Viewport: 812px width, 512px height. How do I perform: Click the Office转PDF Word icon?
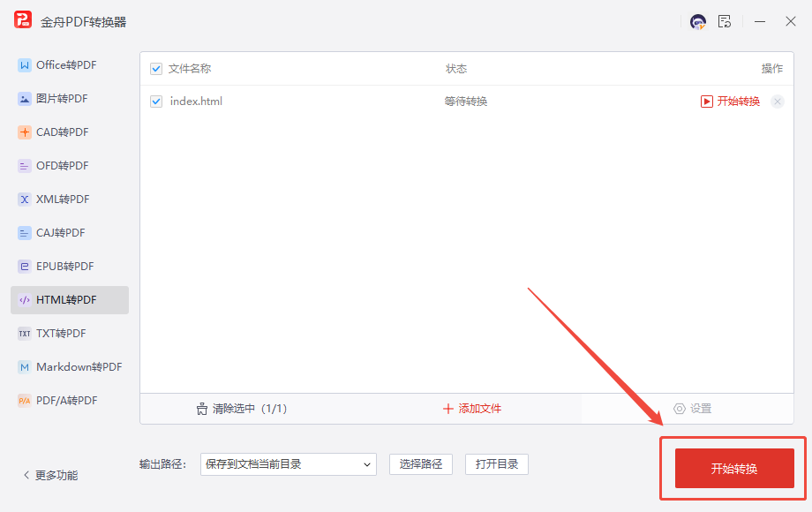tap(25, 65)
